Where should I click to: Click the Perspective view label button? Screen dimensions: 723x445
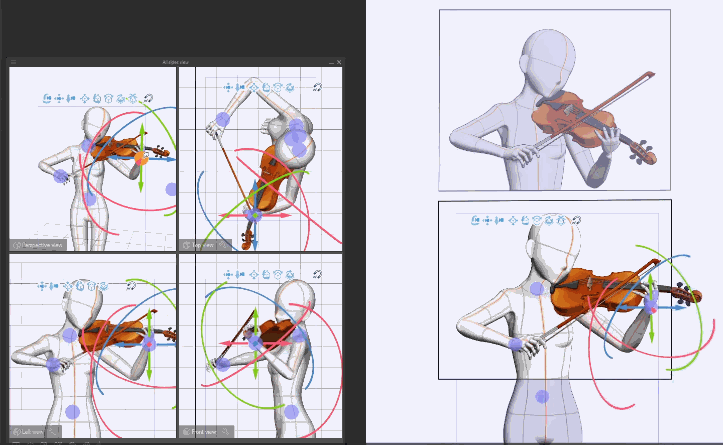(x=38, y=245)
